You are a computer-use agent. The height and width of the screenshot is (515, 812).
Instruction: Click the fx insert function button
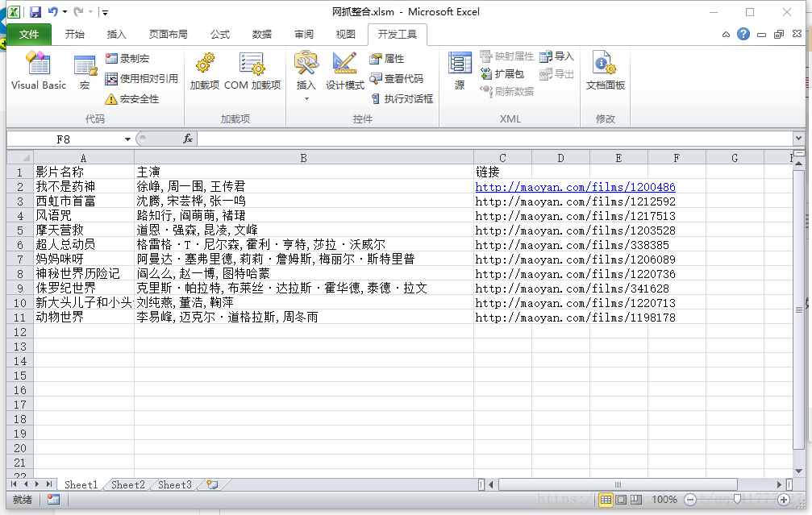(x=187, y=139)
